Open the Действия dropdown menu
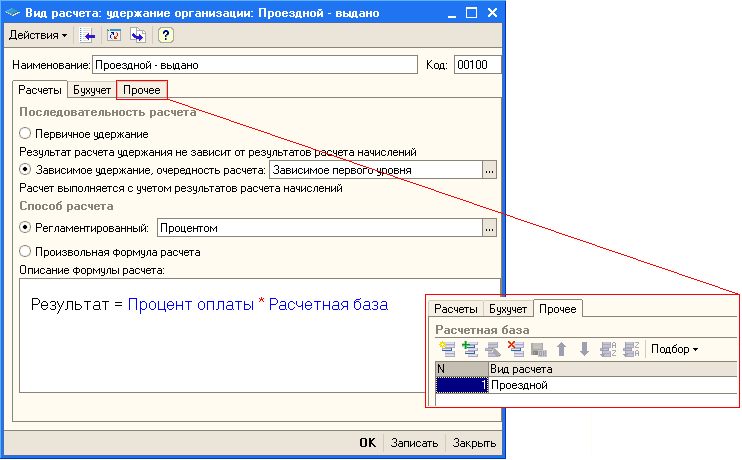The height and width of the screenshot is (460, 742). (39, 35)
